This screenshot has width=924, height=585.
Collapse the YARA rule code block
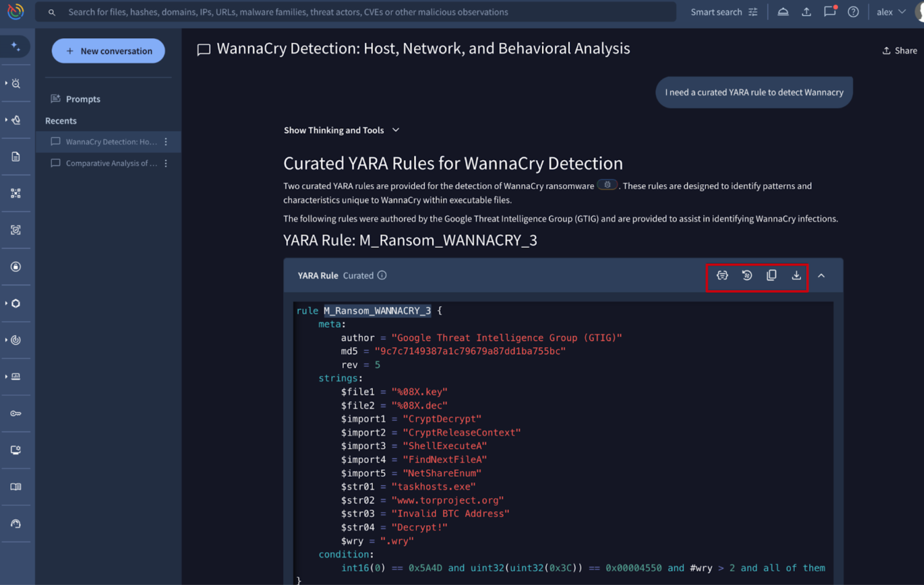821,275
